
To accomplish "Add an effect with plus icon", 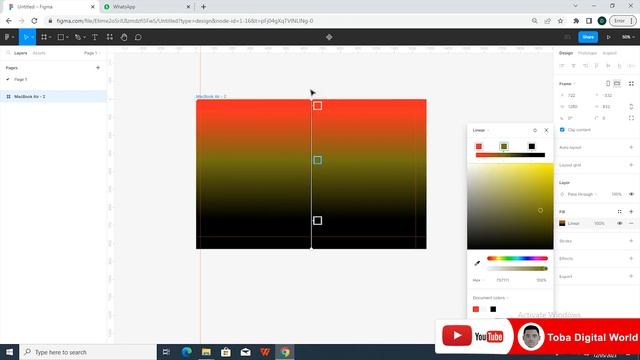I will [631, 258].
